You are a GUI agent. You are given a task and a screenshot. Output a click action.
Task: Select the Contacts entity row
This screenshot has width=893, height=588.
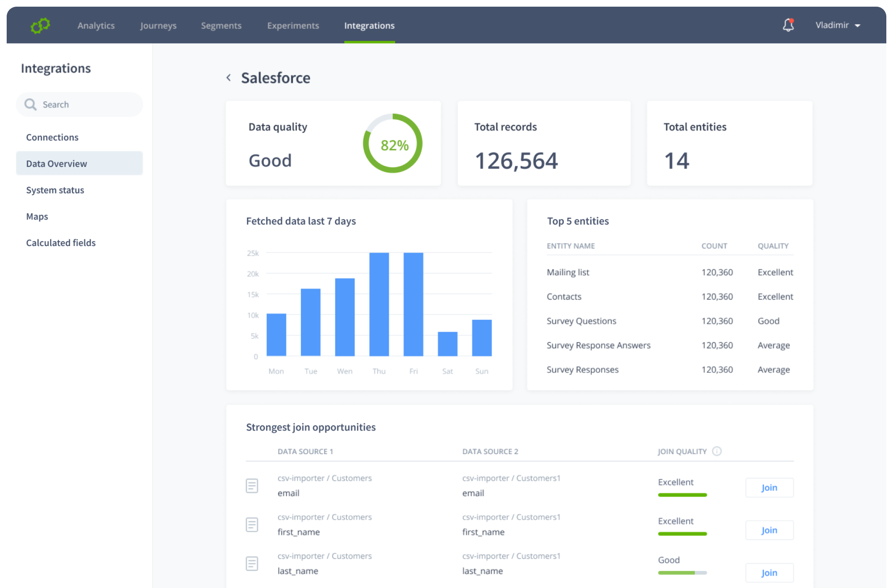[x=670, y=297]
